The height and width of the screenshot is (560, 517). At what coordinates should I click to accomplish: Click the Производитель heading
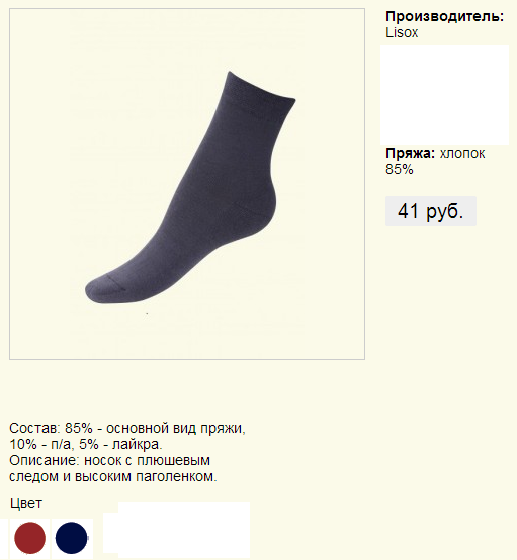tap(445, 16)
